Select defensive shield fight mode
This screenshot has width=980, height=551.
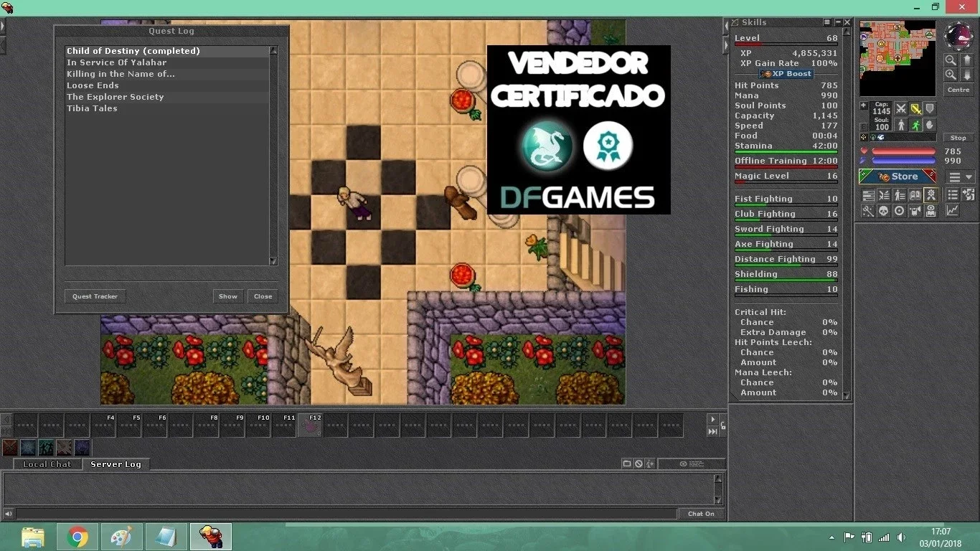click(x=930, y=109)
